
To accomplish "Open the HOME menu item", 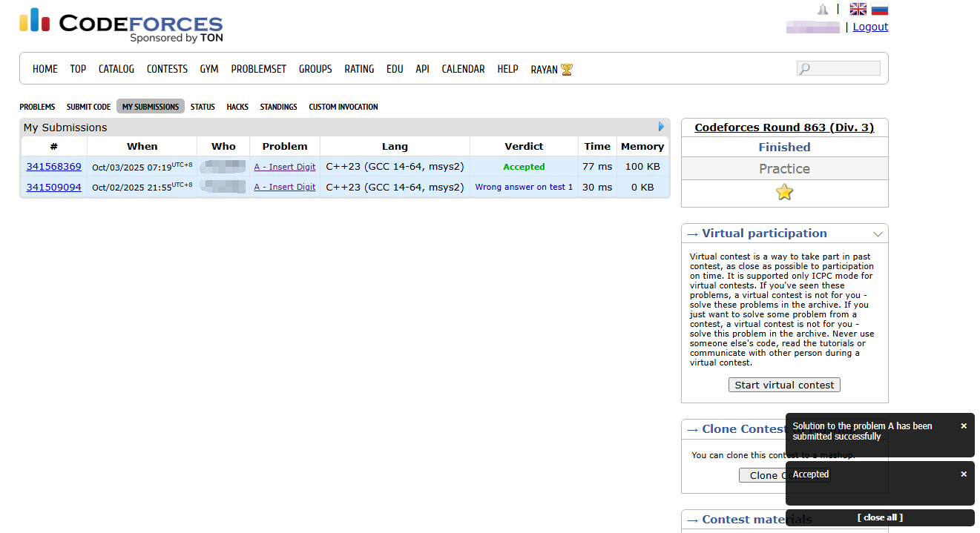I will point(45,69).
